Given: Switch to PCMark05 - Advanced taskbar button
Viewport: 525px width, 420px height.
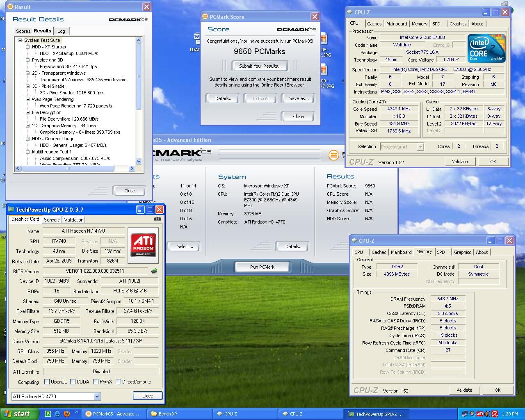Looking at the screenshot, I should 114,414.
